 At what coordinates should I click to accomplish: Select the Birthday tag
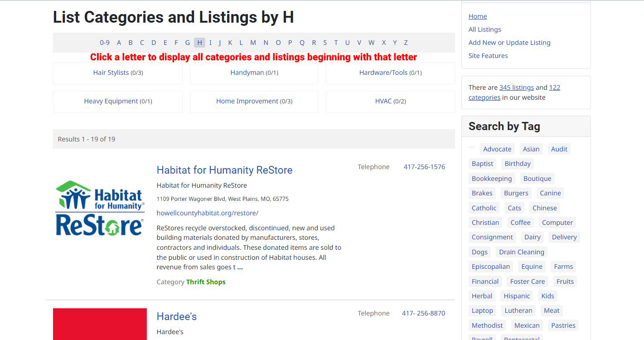[x=518, y=164]
